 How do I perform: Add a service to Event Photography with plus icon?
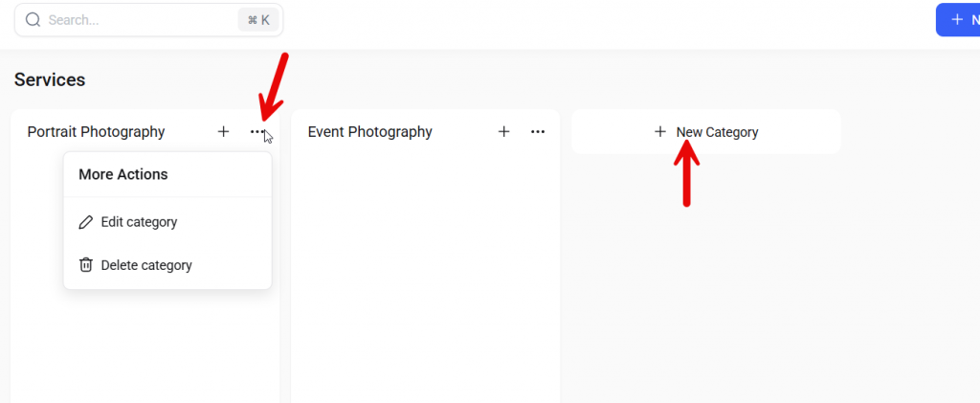tap(503, 132)
